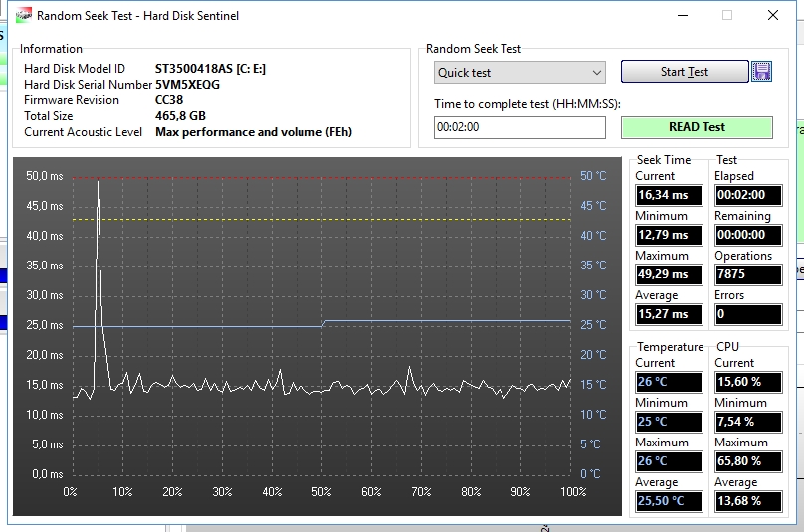Click the Errors value 0
The image size is (804, 532).
coord(748,314)
